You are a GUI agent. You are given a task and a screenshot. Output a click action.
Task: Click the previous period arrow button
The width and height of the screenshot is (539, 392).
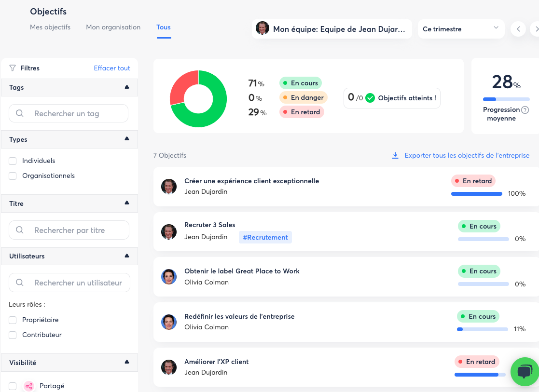(518, 29)
